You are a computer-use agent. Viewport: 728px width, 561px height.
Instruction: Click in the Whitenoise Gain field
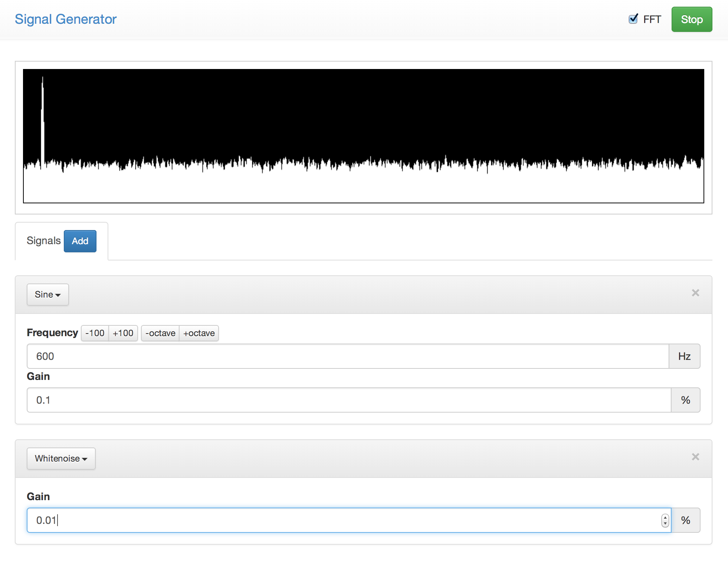pos(341,520)
